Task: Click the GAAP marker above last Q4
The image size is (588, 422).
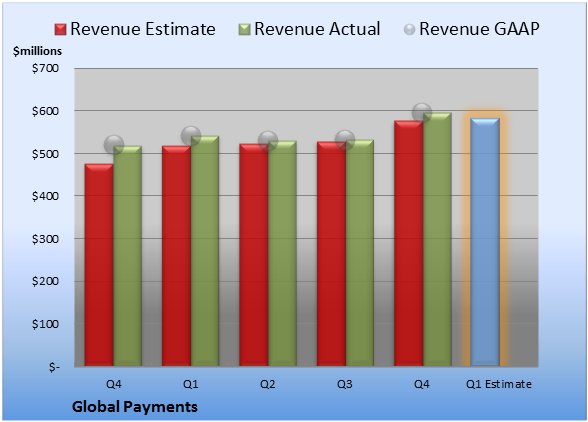Action: tap(422, 112)
